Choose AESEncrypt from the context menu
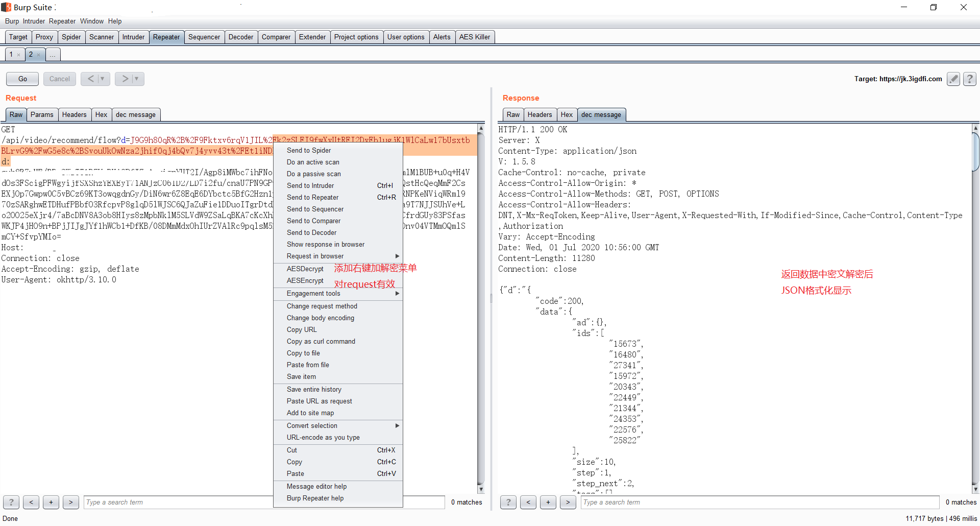Screen dimensions: 980x526 [x=305, y=281]
